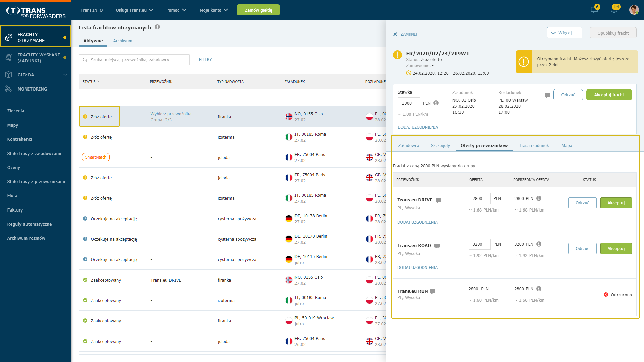
Task: Accept the Trans.eu DRIVE offer
Action: 616,203
